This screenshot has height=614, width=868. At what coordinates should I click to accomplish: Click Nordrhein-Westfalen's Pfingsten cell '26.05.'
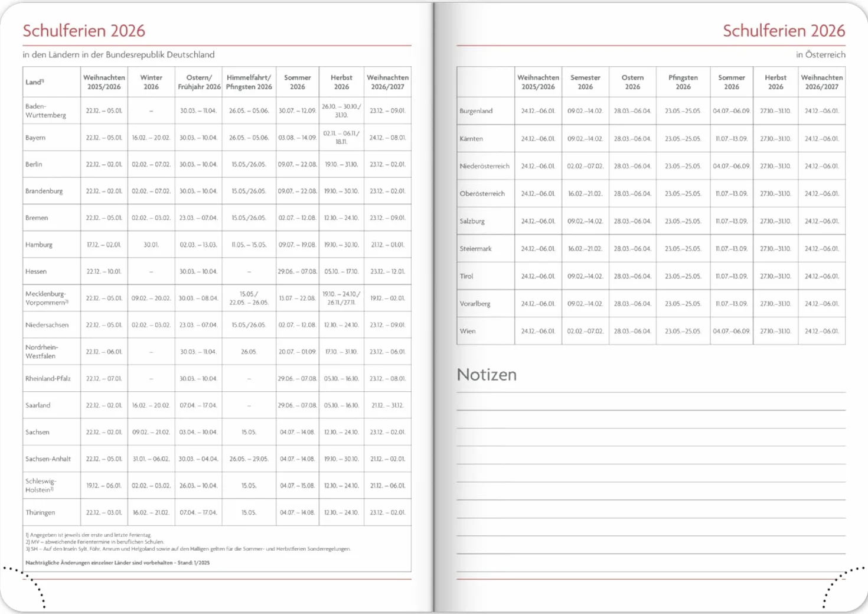[x=249, y=352]
